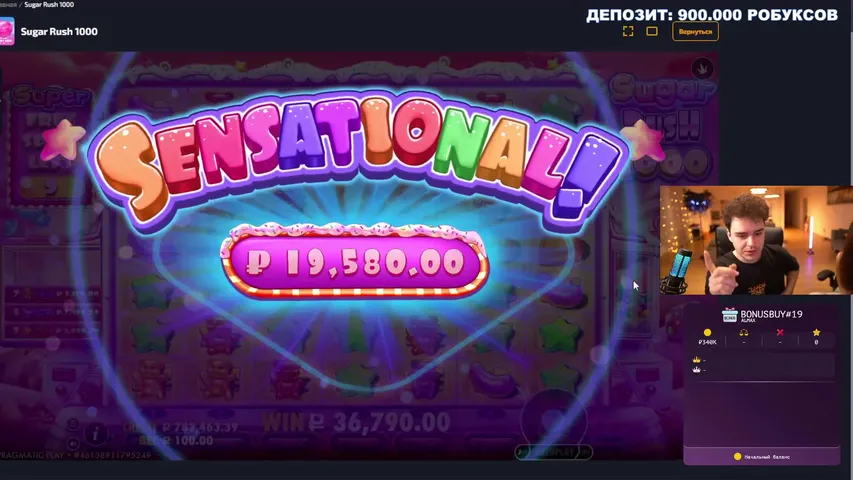Click the Sugar Rush 1000 breadcrumb link
The width and height of the screenshot is (853, 480).
click(49, 4)
